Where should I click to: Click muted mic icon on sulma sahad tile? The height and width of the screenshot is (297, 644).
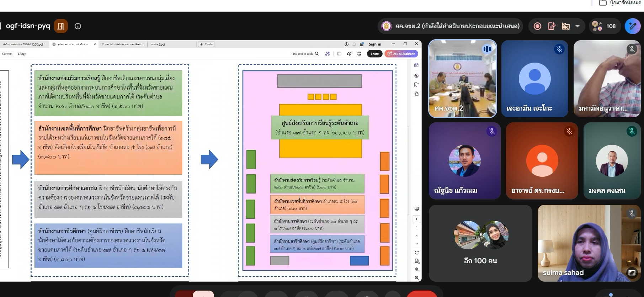point(632,214)
